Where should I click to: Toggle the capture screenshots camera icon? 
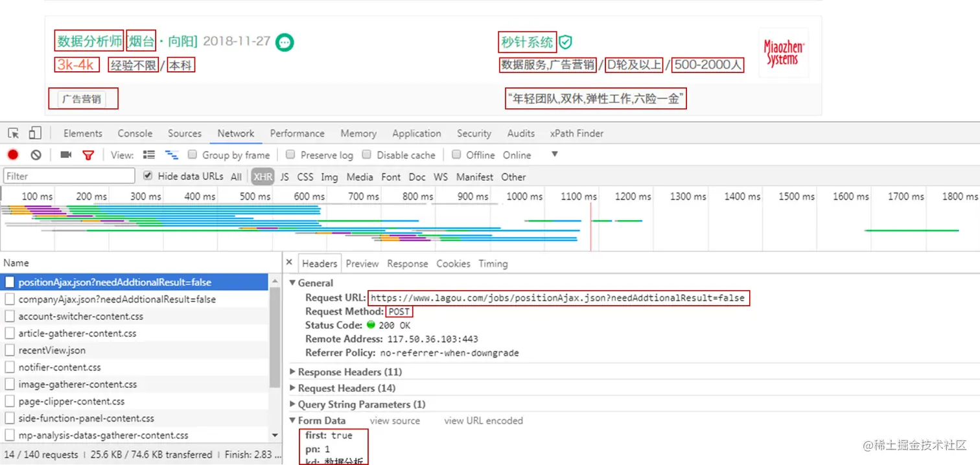[x=65, y=155]
